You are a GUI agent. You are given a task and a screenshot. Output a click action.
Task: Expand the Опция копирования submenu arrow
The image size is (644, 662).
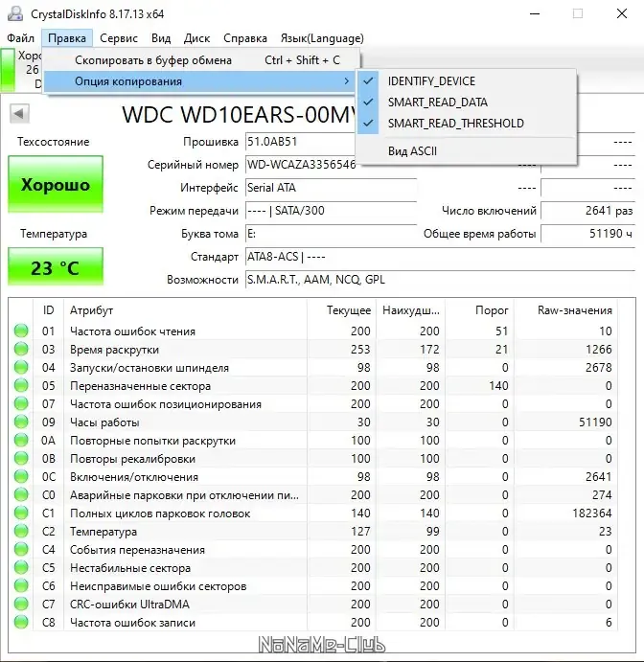point(346,81)
